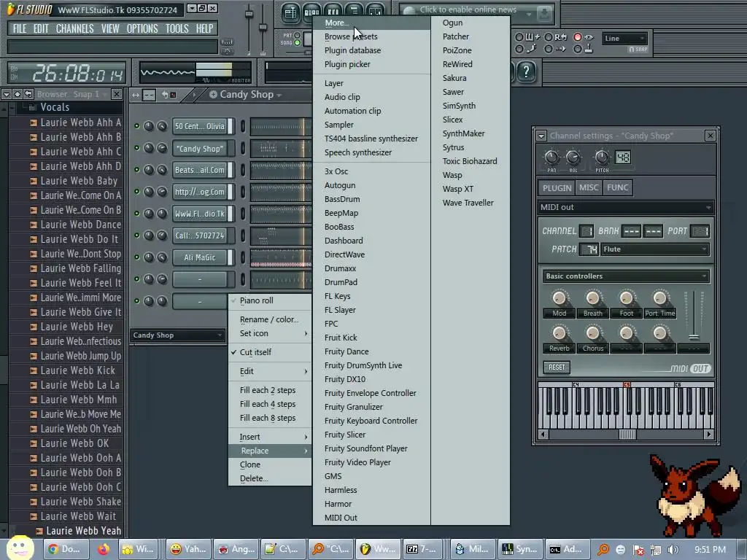Click the loop recording icon
Image resolution: width=747 pixels, height=560 pixels.
[x=589, y=37]
